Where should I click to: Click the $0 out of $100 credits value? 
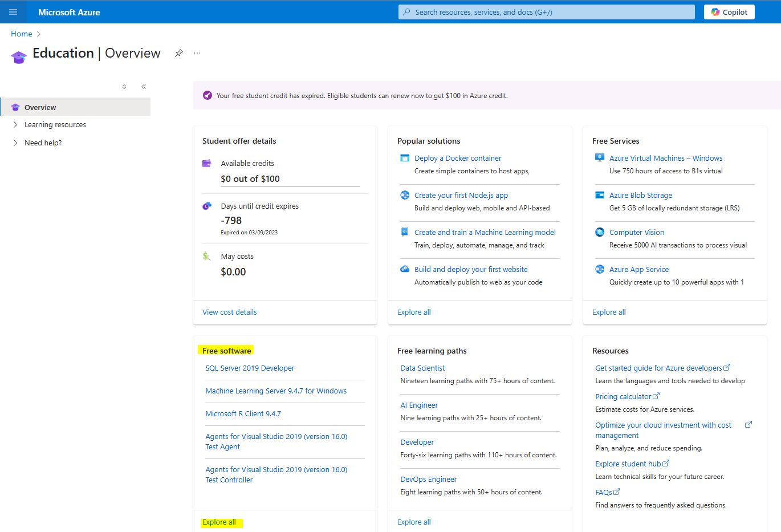250,178
